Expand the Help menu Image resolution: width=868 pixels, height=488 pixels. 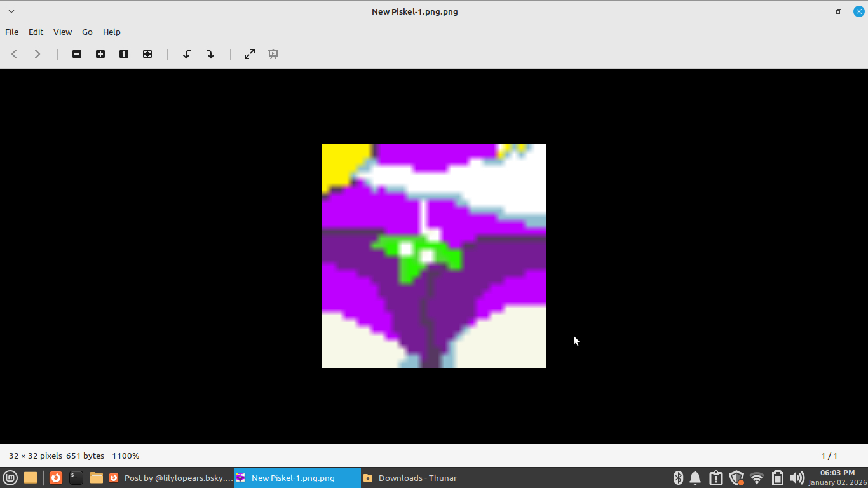(111, 32)
